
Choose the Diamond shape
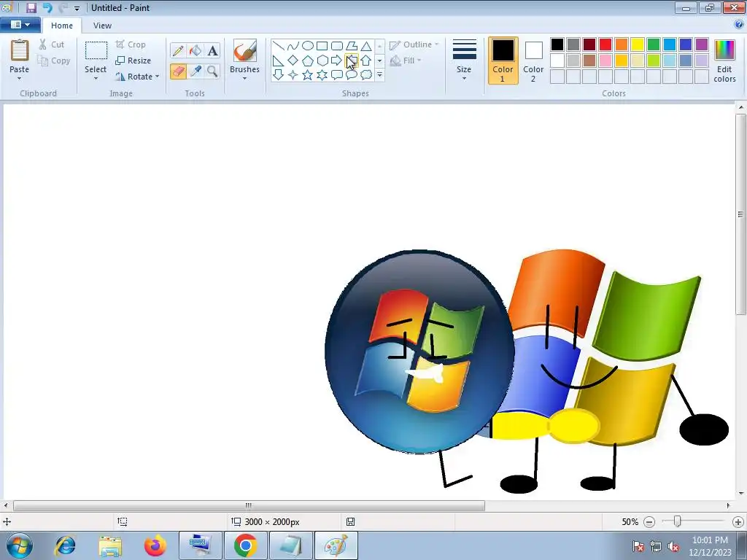pos(293,61)
